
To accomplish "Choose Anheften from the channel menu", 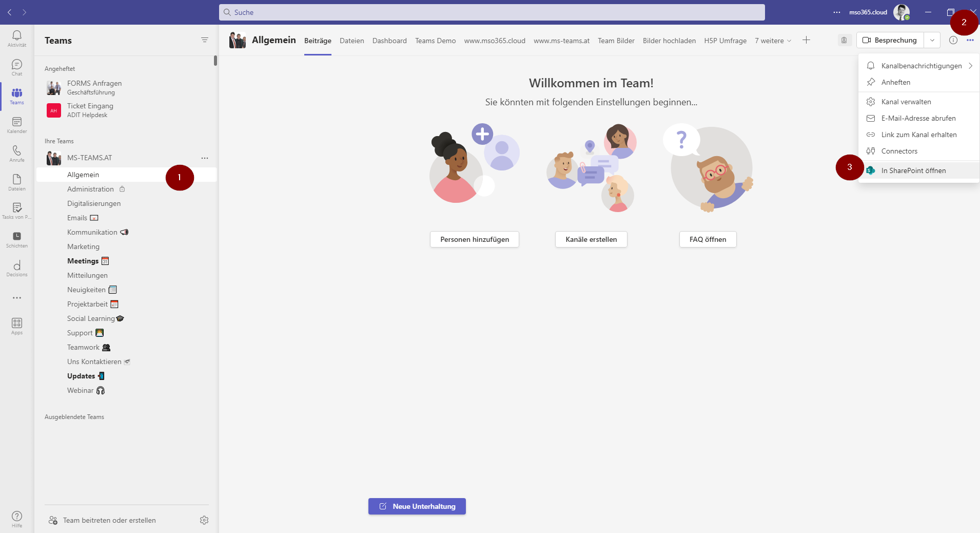I will [x=919, y=82].
